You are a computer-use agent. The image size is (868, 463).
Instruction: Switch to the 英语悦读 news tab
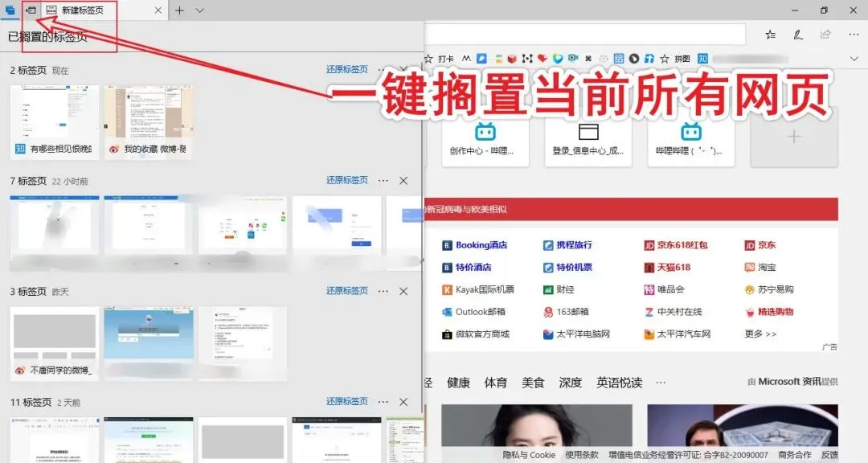pyautogui.click(x=619, y=382)
